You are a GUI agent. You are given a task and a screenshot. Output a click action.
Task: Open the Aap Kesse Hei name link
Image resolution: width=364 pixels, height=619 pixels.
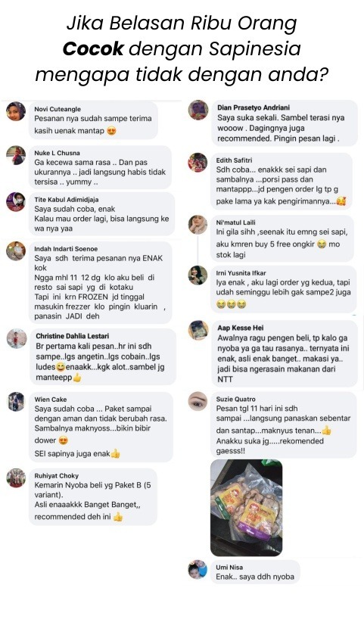(241, 328)
